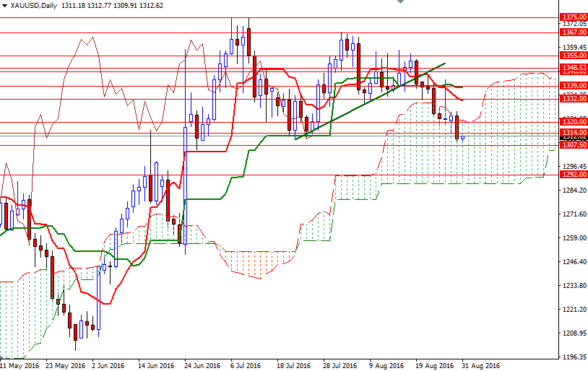This screenshot has width=588, height=371.
Task: Click the 1271.60 axis price
Action: pyautogui.click(x=575, y=214)
